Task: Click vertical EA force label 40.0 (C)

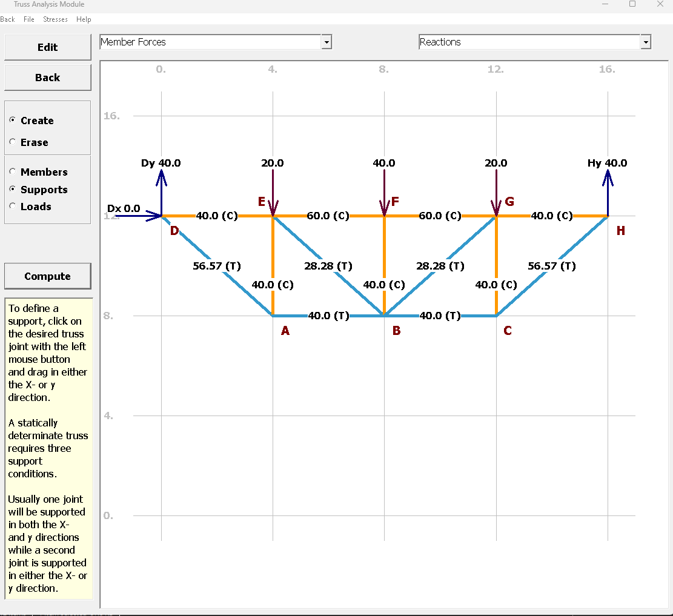Action: coord(273,285)
